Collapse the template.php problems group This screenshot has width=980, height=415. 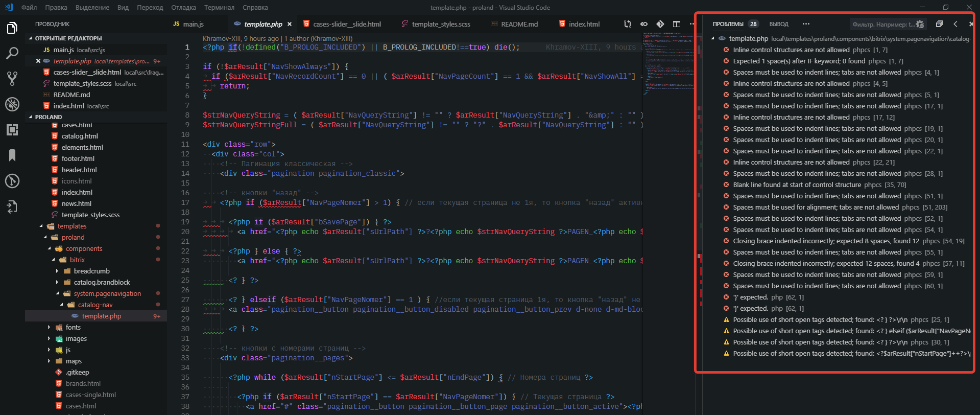[713, 39]
